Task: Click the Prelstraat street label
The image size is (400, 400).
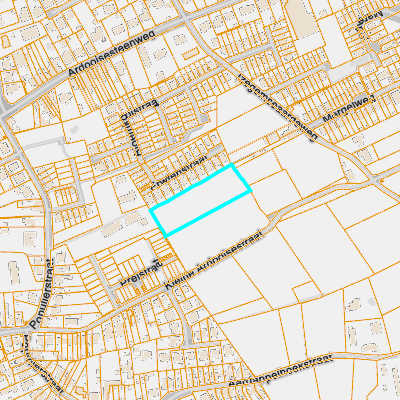Action: [x=141, y=273]
